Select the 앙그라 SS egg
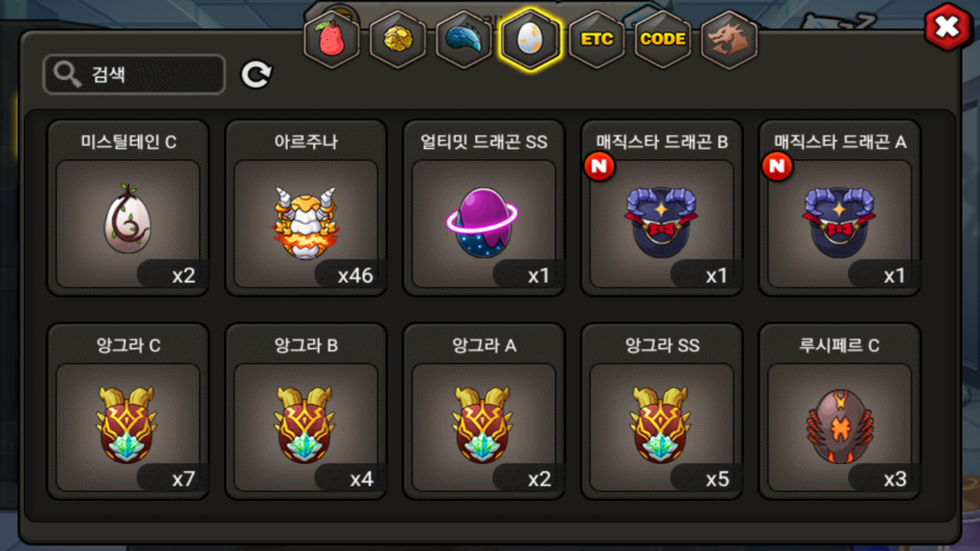Screen dimensions: 980x551 pos(662,411)
